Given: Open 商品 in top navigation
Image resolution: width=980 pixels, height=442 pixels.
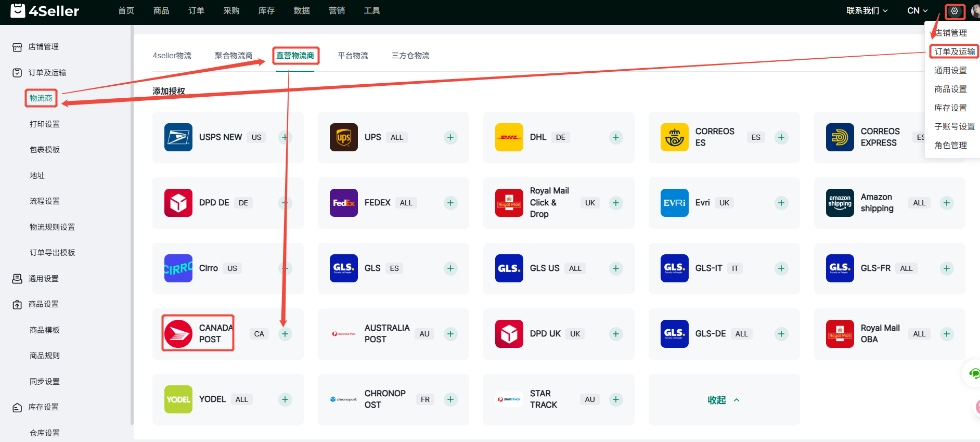Looking at the screenshot, I should pyautogui.click(x=161, y=10).
